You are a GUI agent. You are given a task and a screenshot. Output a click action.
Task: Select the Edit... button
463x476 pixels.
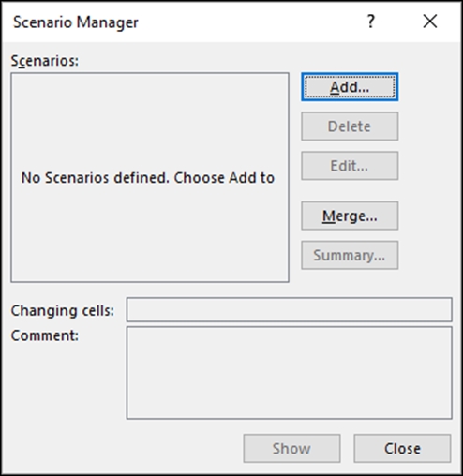point(350,166)
